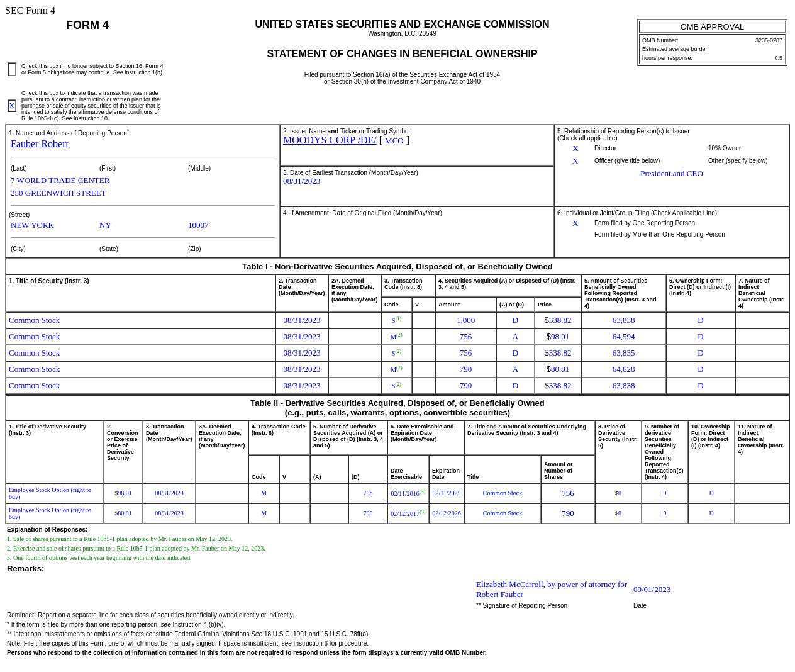Viewport: 795px width, 672px height.
Task: Toggle the Form filed by One Reporting Person mark
Action: [575, 223]
